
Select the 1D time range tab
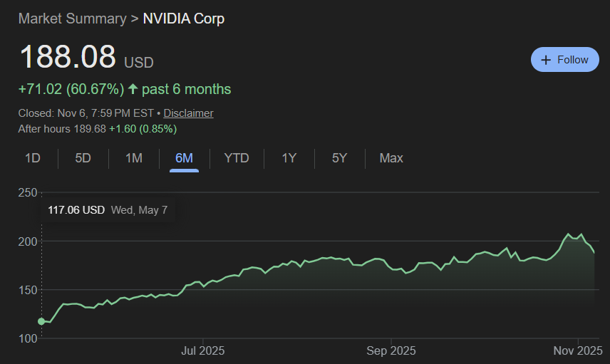pos(32,158)
